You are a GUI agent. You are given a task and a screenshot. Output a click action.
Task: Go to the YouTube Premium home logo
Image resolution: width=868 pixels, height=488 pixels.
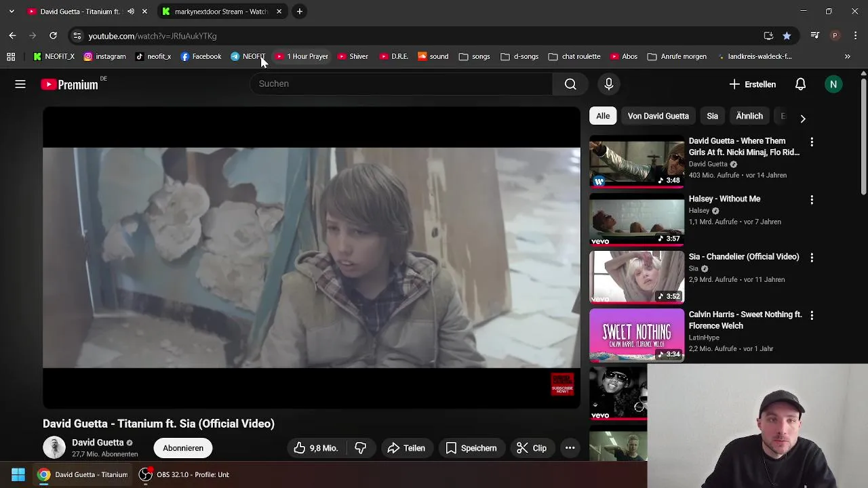69,84
